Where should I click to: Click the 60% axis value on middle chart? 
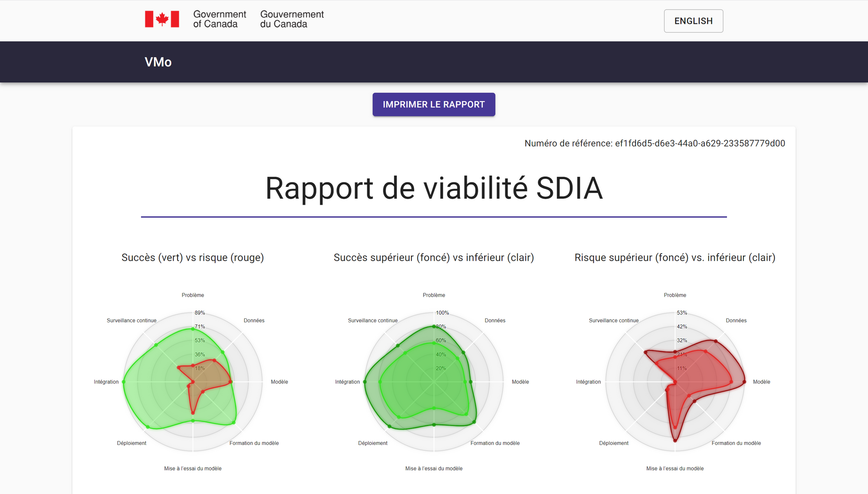click(441, 340)
